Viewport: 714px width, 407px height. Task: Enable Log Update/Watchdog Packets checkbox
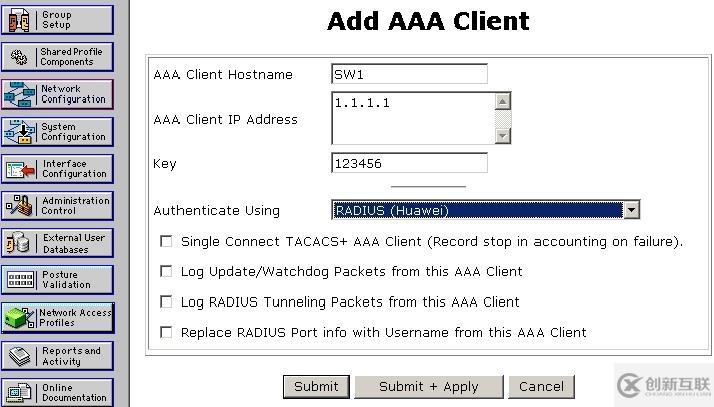click(167, 271)
